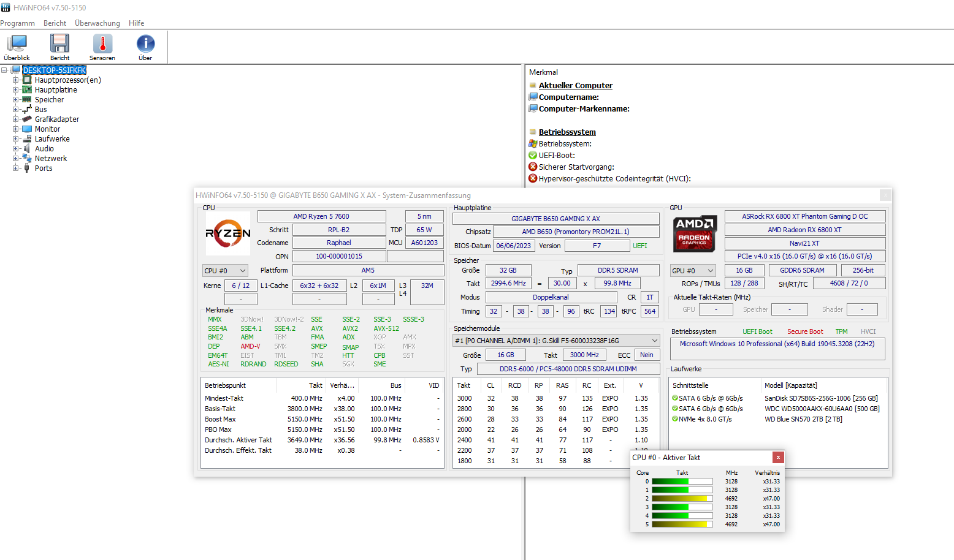Open the Hilfe menu
The height and width of the screenshot is (560, 954).
137,23
